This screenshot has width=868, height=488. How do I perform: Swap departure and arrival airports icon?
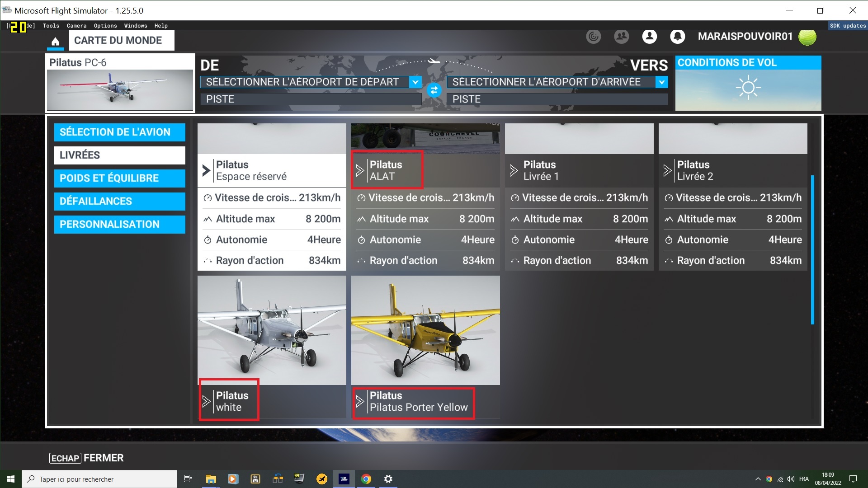pyautogui.click(x=434, y=90)
